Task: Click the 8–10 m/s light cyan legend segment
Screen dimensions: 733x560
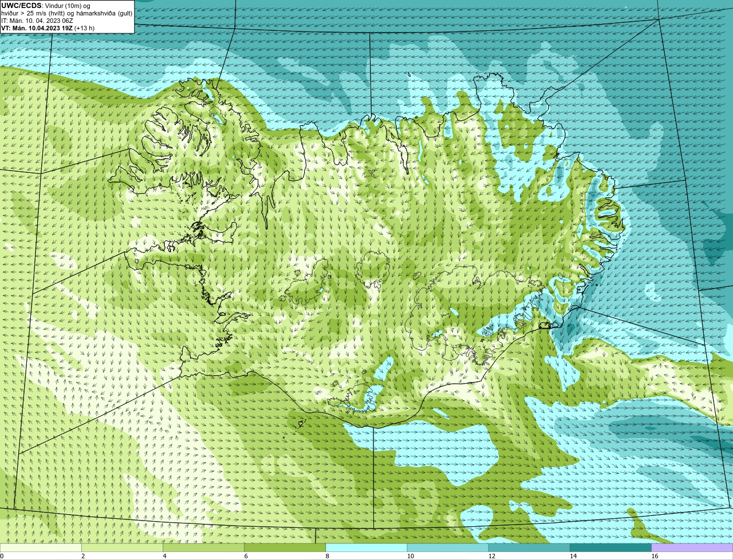Action: click(x=366, y=548)
